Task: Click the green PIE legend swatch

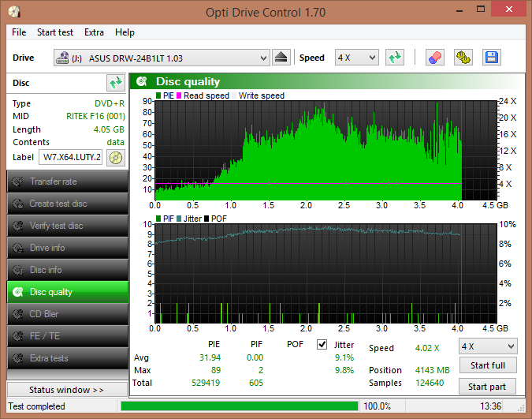Action: pos(158,95)
